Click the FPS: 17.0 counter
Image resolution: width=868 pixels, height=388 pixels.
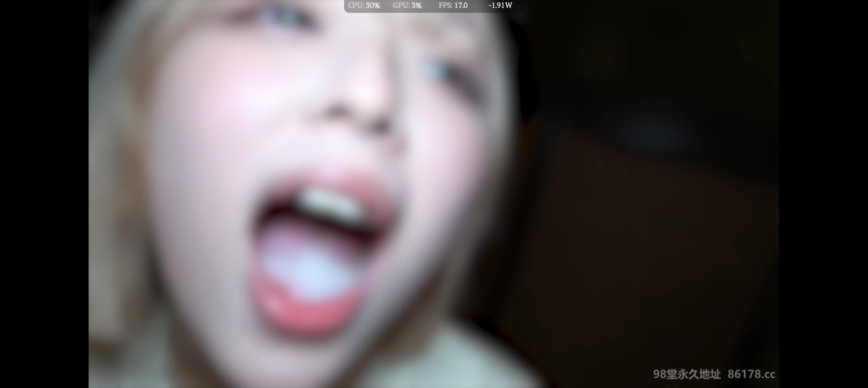tap(453, 5)
